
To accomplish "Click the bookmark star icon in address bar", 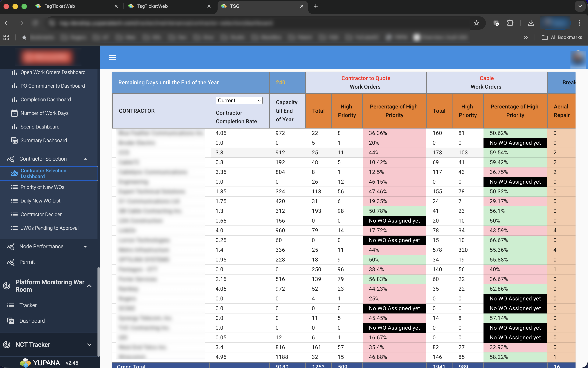I will [x=476, y=23].
